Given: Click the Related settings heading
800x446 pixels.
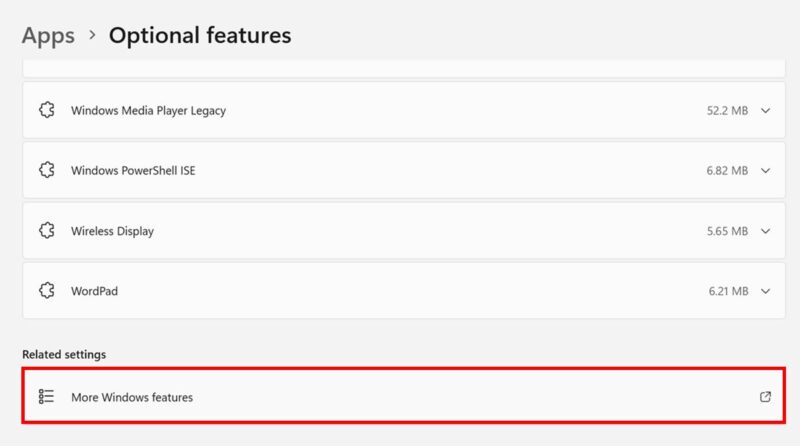Looking at the screenshot, I should [64, 354].
